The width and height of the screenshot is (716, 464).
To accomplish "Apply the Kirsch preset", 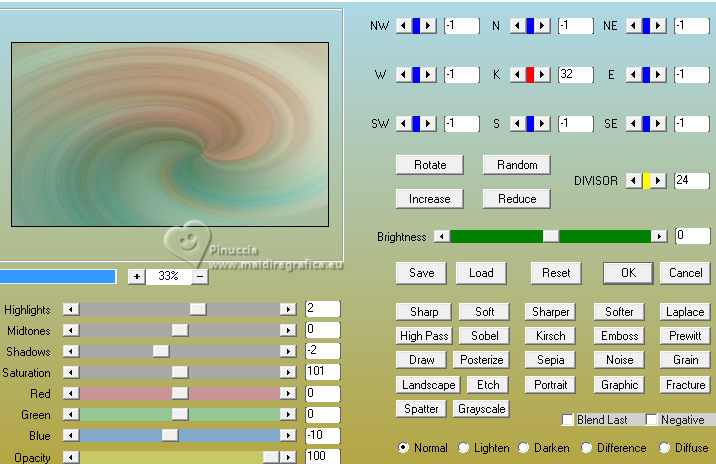I will click(550, 336).
